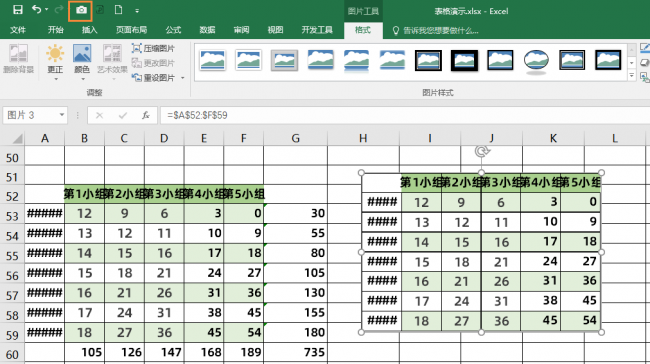Switch to the 审阅 tab
The image size is (650, 364).
241,30
